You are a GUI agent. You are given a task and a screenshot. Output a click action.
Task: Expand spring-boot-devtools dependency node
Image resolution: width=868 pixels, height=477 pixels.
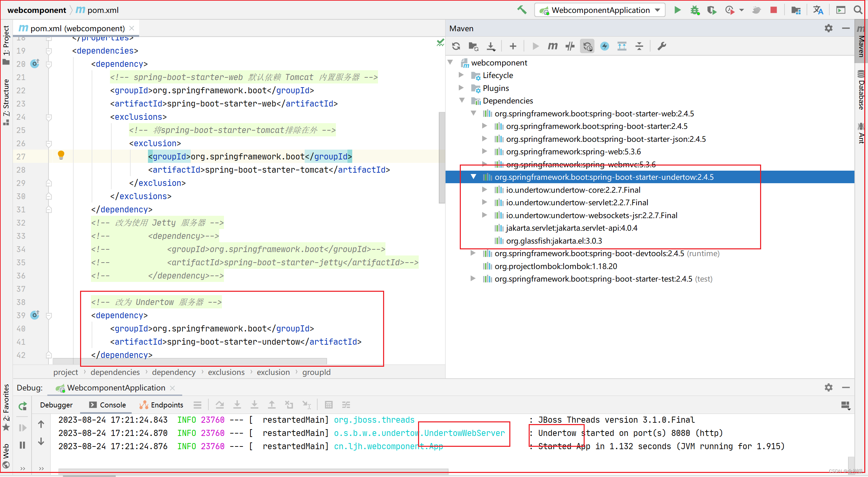click(473, 253)
